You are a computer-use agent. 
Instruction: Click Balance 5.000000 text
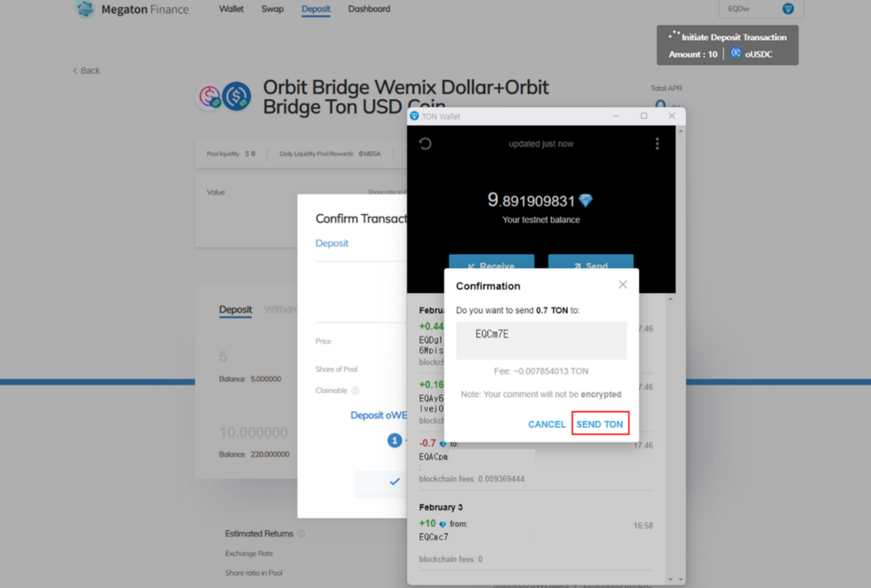(250, 378)
